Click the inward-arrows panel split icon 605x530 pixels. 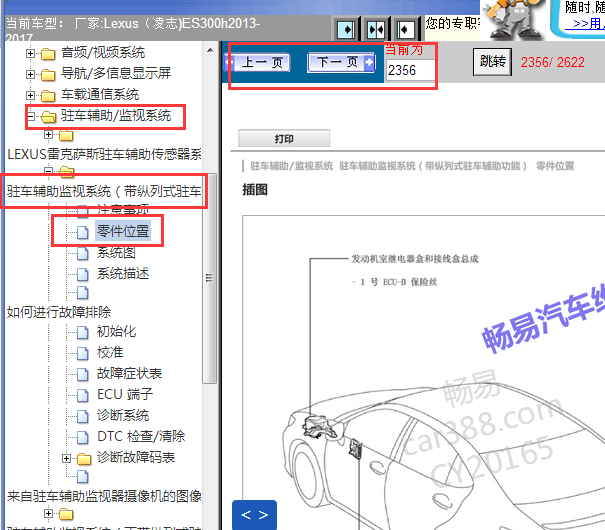point(375,29)
